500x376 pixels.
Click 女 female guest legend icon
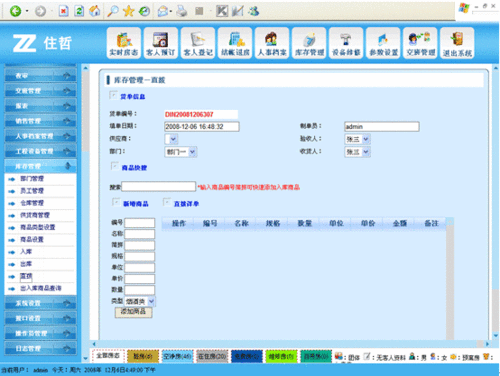433,357
